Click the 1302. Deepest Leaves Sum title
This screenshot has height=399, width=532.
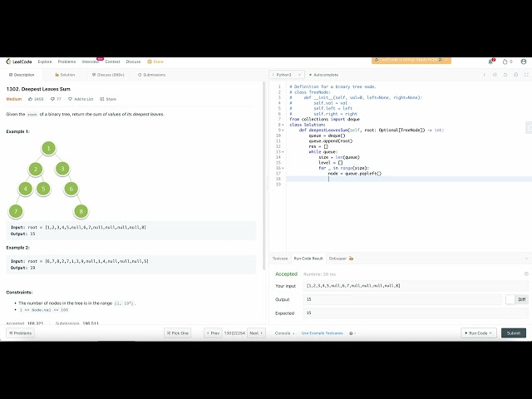click(x=38, y=89)
